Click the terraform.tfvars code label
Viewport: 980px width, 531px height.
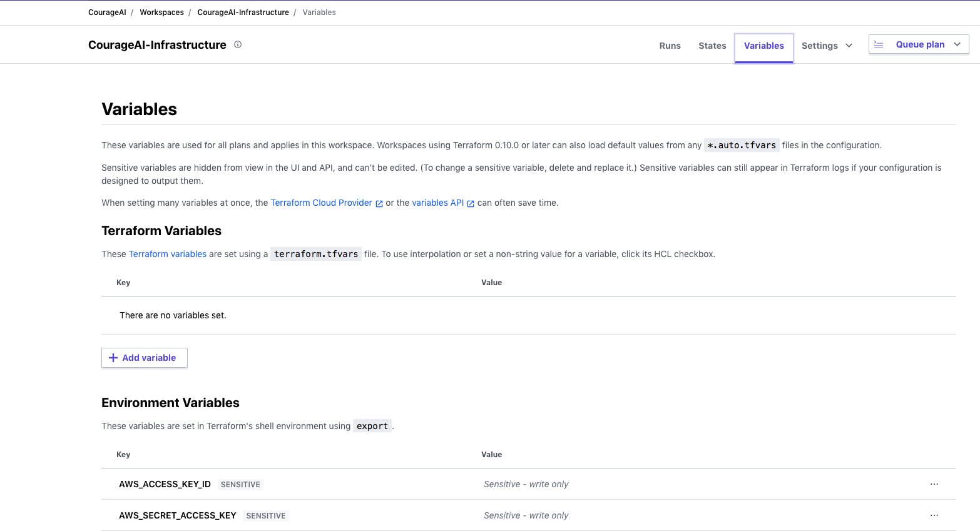tap(316, 254)
